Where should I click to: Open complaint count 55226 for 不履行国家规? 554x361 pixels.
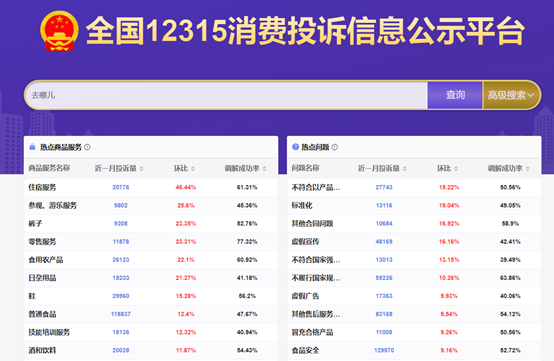click(384, 278)
